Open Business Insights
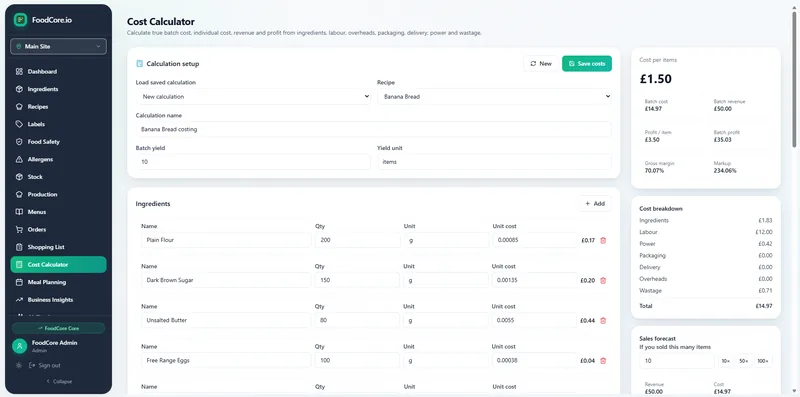 click(58, 300)
